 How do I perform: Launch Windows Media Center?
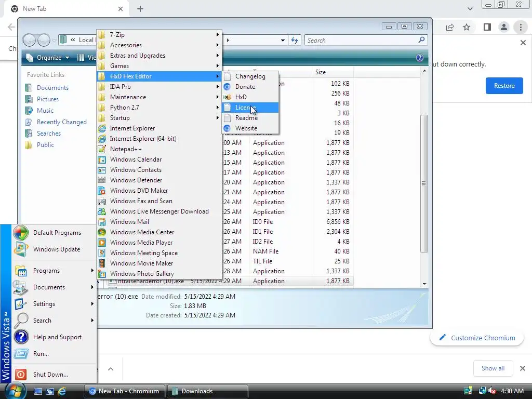159,232
